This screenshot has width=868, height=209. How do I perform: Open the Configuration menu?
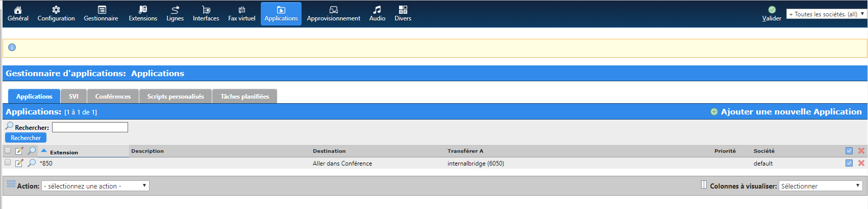[x=56, y=14]
